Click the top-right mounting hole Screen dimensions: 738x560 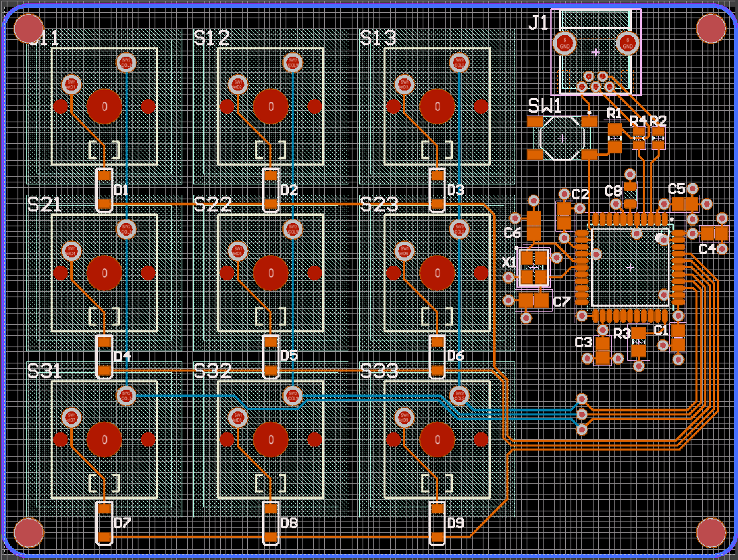[710, 28]
